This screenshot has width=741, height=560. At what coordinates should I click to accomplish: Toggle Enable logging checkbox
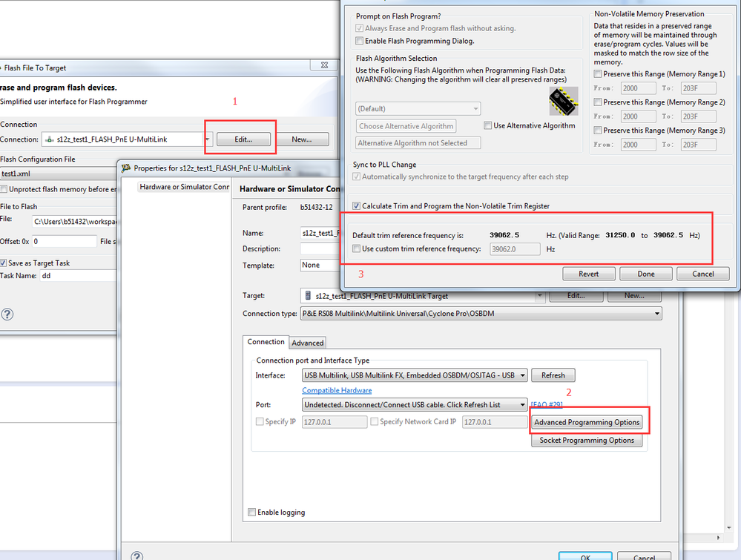252,513
